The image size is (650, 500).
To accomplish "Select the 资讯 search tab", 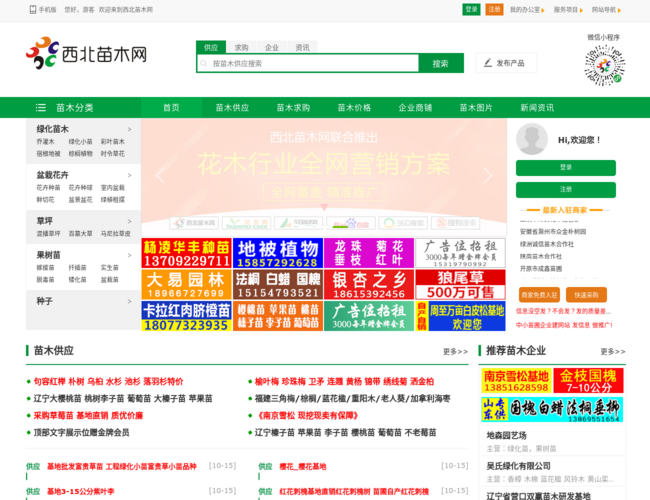I will point(302,47).
